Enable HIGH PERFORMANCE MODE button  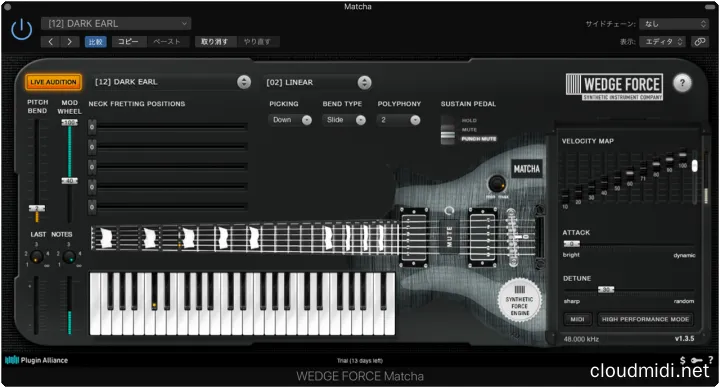(x=645, y=319)
